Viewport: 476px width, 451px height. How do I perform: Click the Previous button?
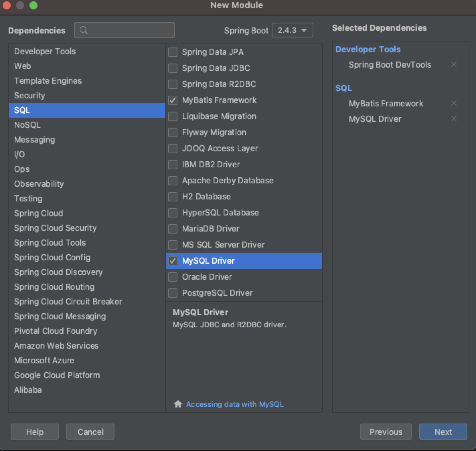386,432
